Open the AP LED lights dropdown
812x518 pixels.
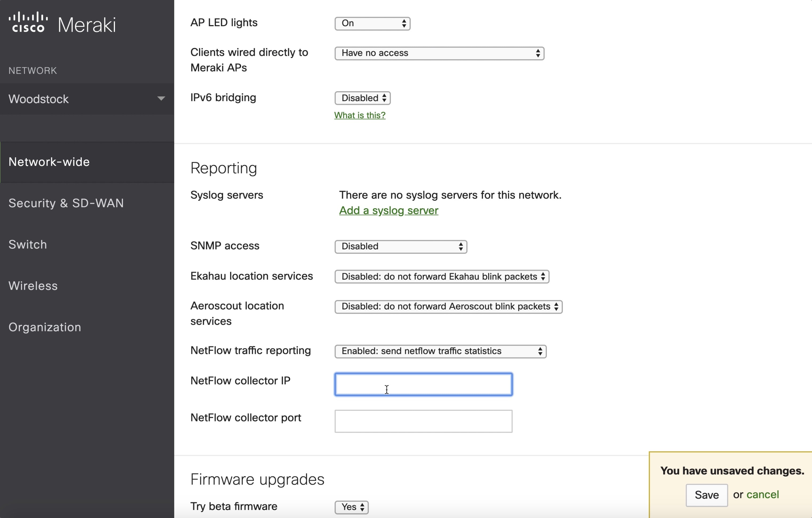pos(372,23)
